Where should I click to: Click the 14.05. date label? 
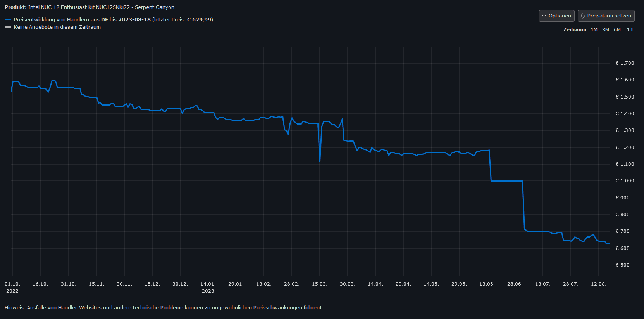431,284
